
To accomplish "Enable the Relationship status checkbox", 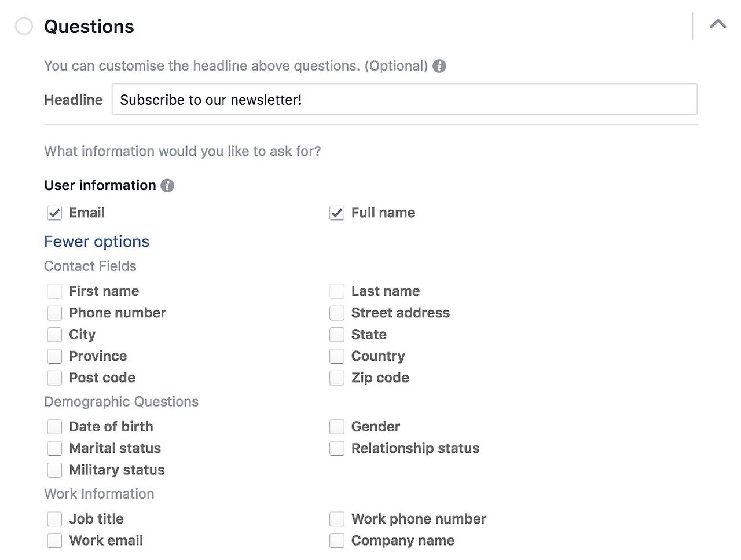I will (x=337, y=448).
